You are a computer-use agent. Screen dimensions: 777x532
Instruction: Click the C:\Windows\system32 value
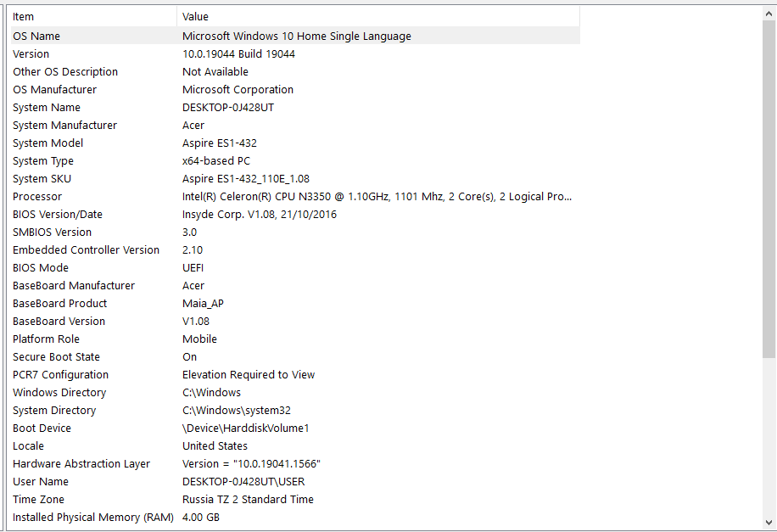pyautogui.click(x=237, y=411)
